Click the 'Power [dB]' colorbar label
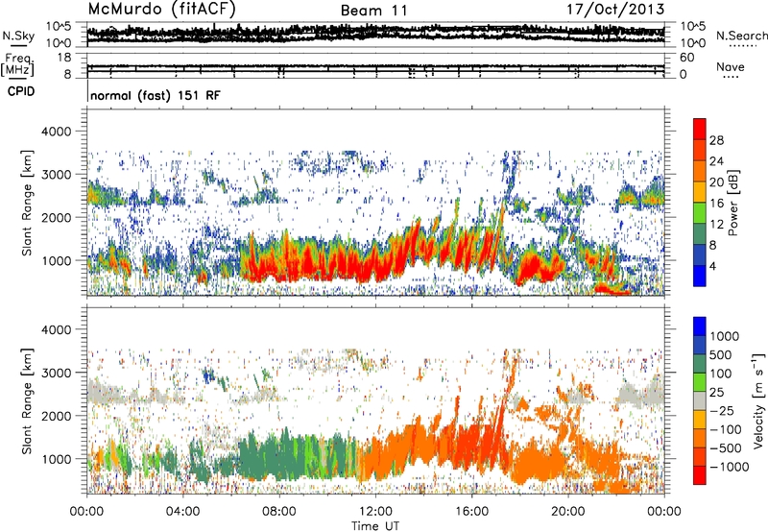768x532 pixels. coord(732,203)
